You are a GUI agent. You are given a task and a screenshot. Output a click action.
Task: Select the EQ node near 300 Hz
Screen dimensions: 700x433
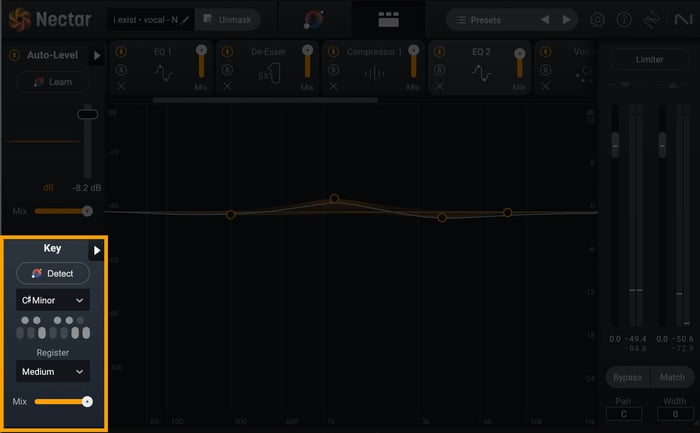[230, 215]
